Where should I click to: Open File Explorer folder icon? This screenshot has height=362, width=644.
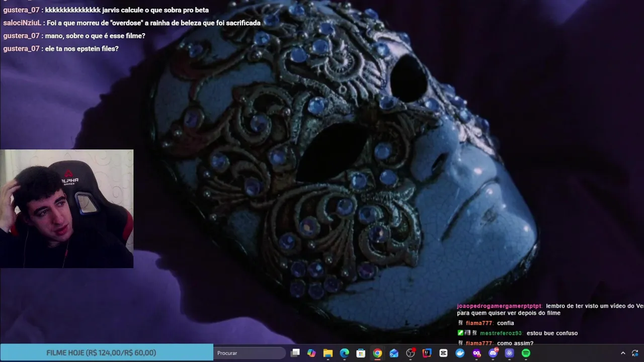click(328, 353)
